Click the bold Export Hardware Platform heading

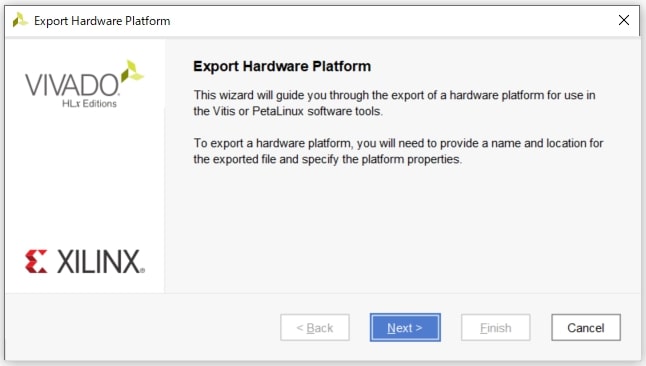282,66
